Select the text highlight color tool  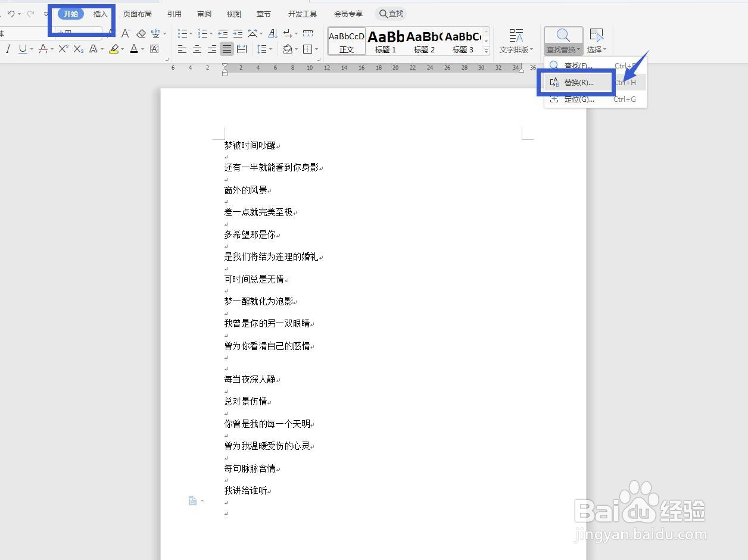[x=114, y=48]
